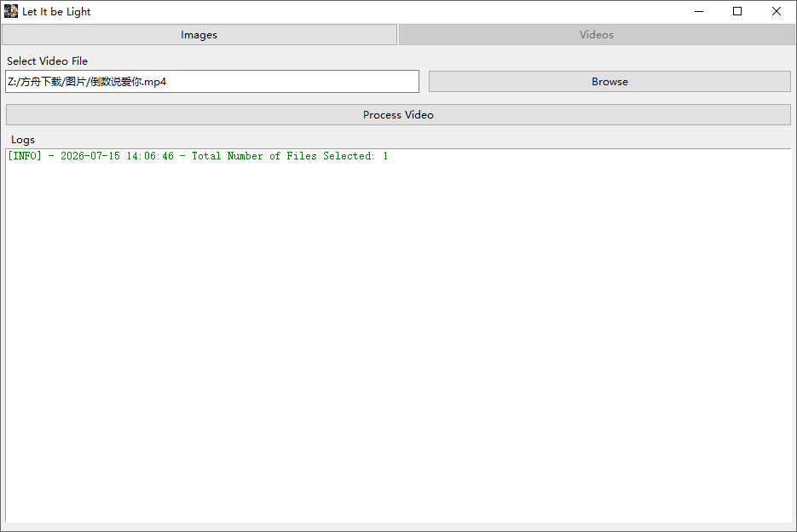Select the Videos tab
Screen dimensions: 797x532
click(x=597, y=35)
